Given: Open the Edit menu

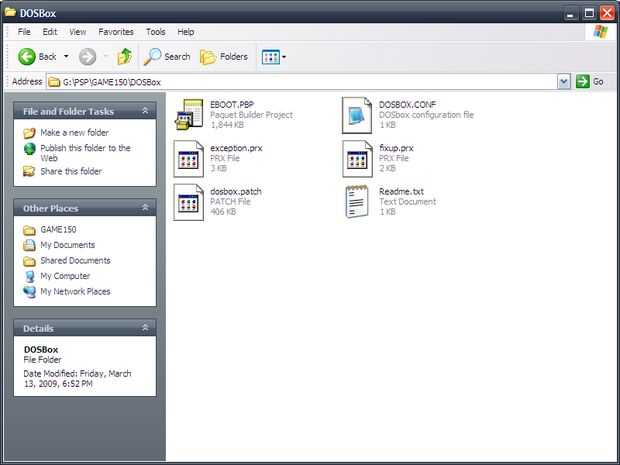Looking at the screenshot, I should click(50, 32).
